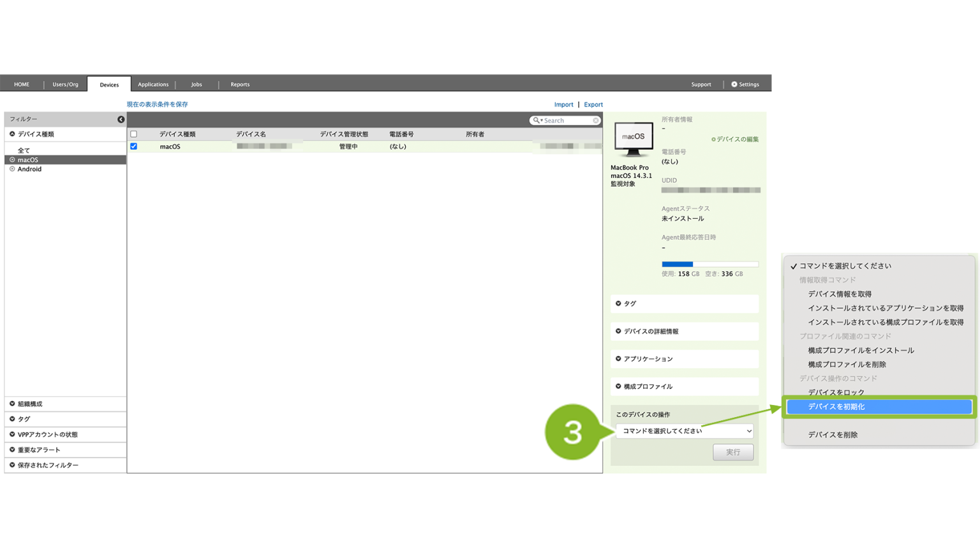980x551 pixels.
Task: Clear search with the x icon
Action: [x=596, y=121]
